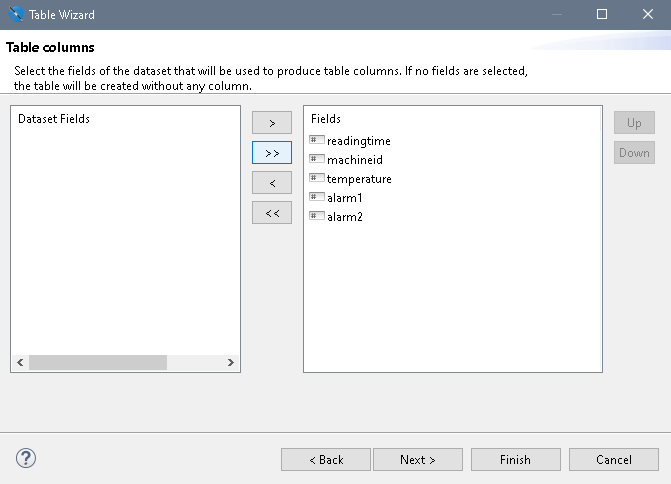
Task: Go to the next wizard page
Action: click(x=417, y=460)
